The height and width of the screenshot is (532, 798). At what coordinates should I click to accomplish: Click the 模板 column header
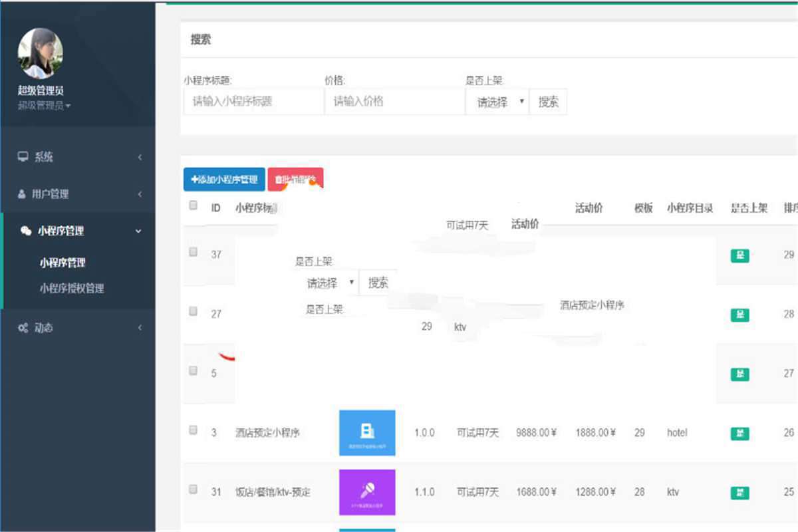pyautogui.click(x=643, y=208)
